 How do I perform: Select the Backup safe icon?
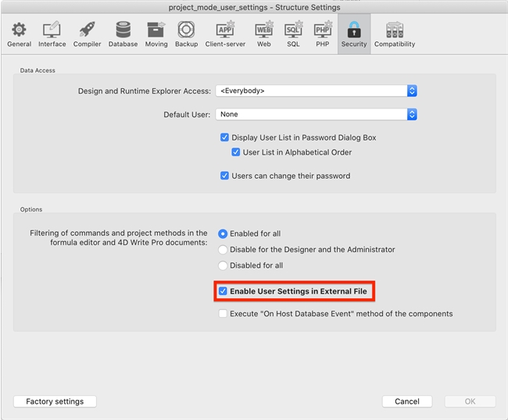(186, 31)
